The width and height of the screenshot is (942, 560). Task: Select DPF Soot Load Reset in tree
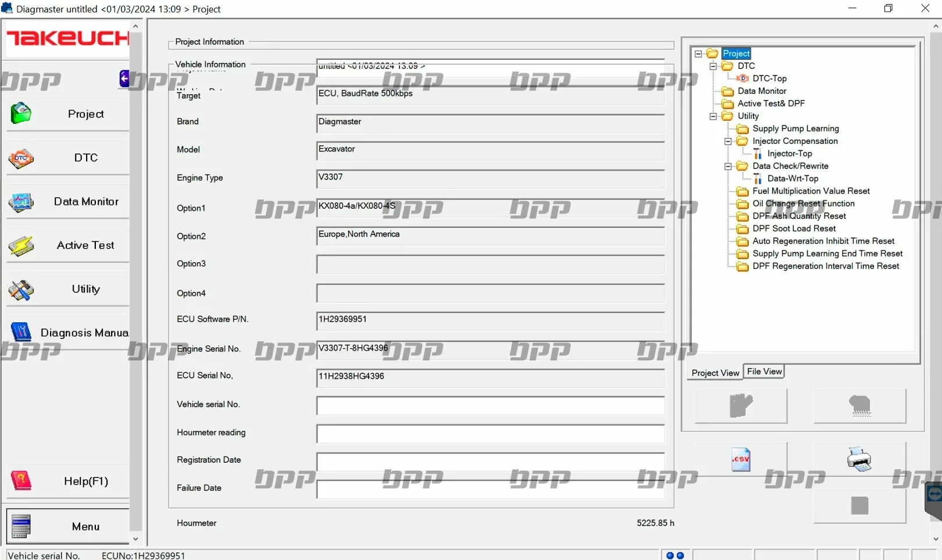pos(794,229)
